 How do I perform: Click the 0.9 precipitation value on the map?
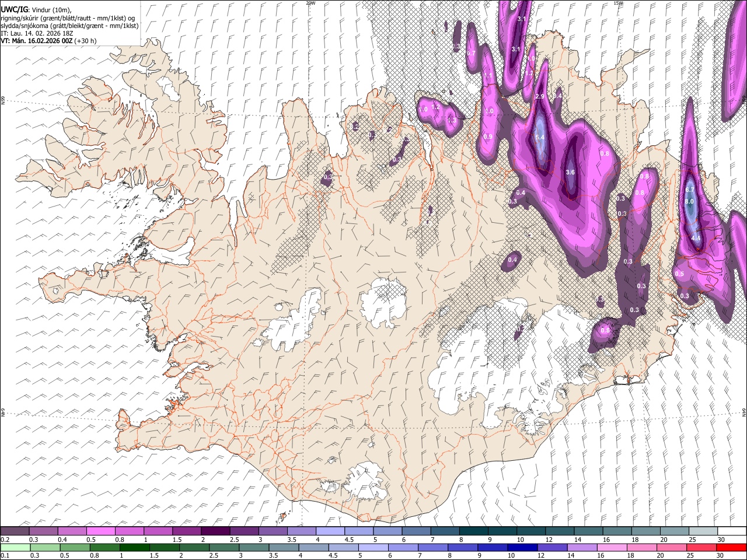click(x=488, y=136)
